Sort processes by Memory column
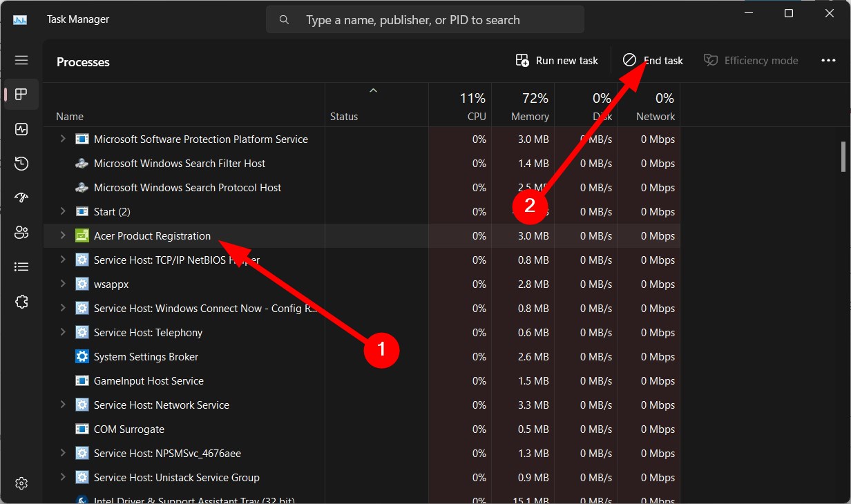Image resolution: width=851 pixels, height=504 pixels. pyautogui.click(x=523, y=106)
